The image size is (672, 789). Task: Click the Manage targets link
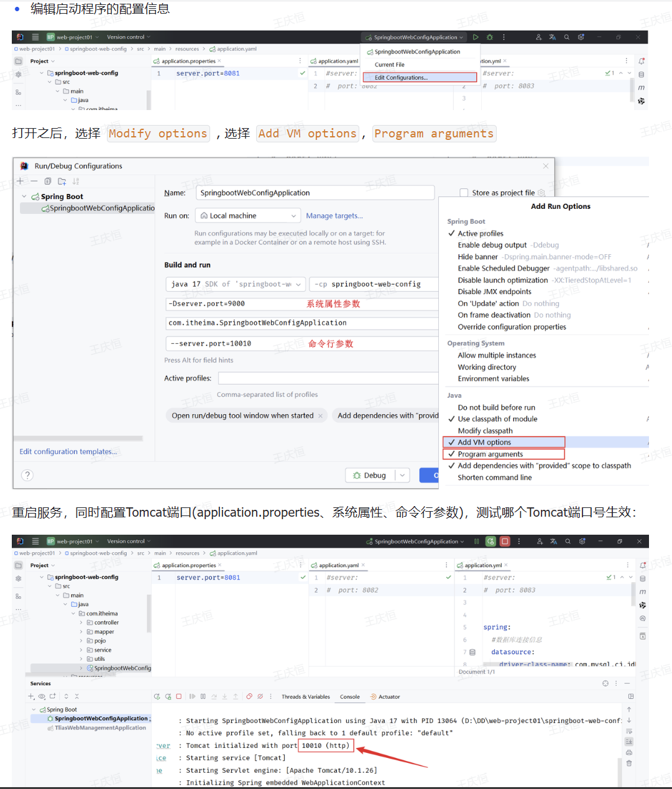click(x=334, y=216)
